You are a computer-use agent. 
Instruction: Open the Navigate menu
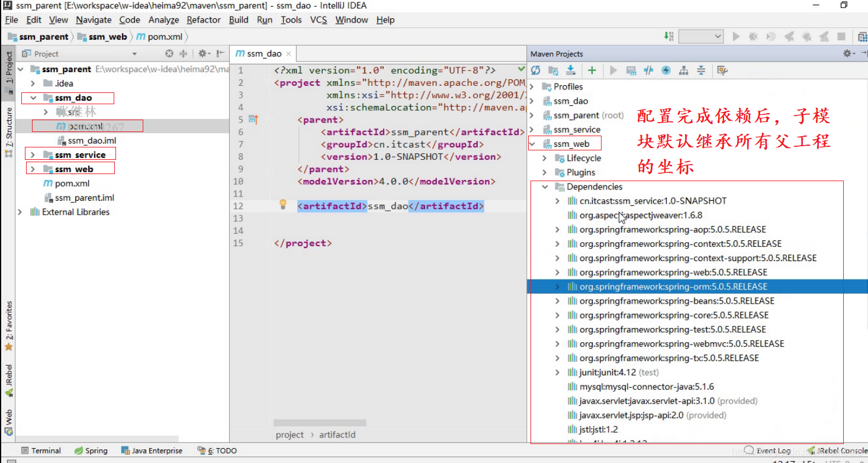tap(94, 20)
